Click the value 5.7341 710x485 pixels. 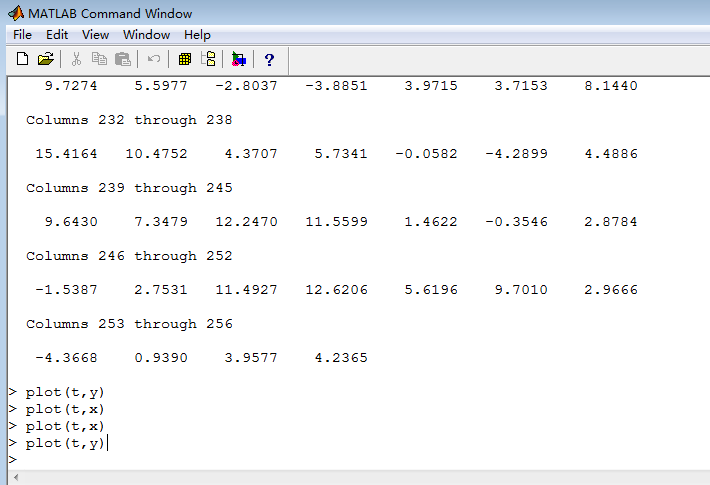coord(341,154)
